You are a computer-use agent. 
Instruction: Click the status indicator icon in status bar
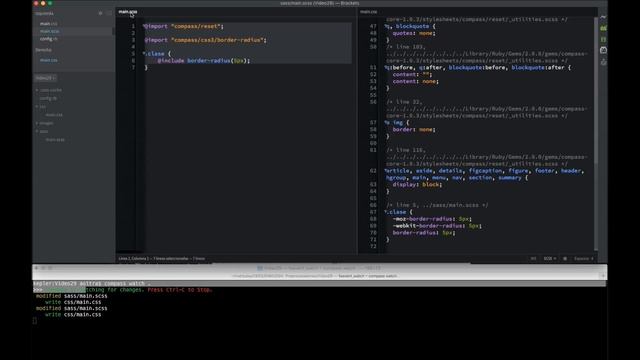(565, 258)
